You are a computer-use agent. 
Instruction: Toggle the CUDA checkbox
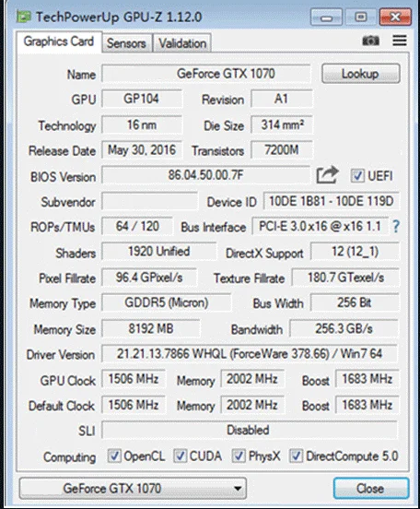[x=180, y=456]
